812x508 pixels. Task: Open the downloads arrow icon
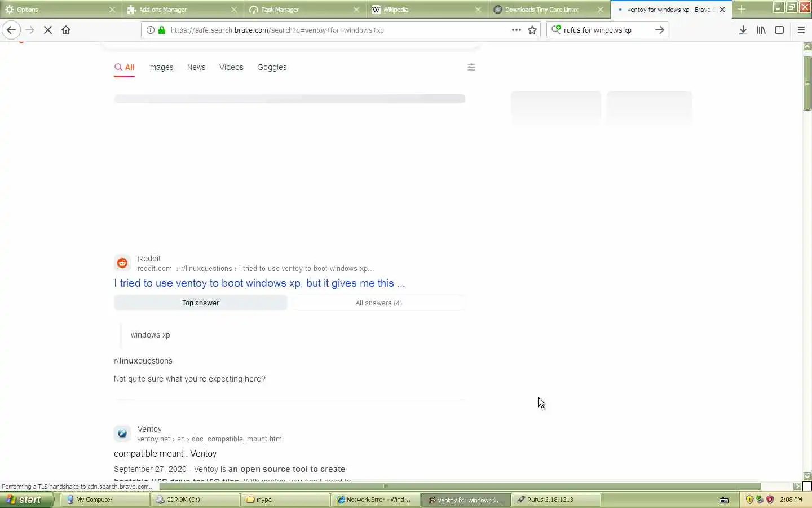point(743,30)
